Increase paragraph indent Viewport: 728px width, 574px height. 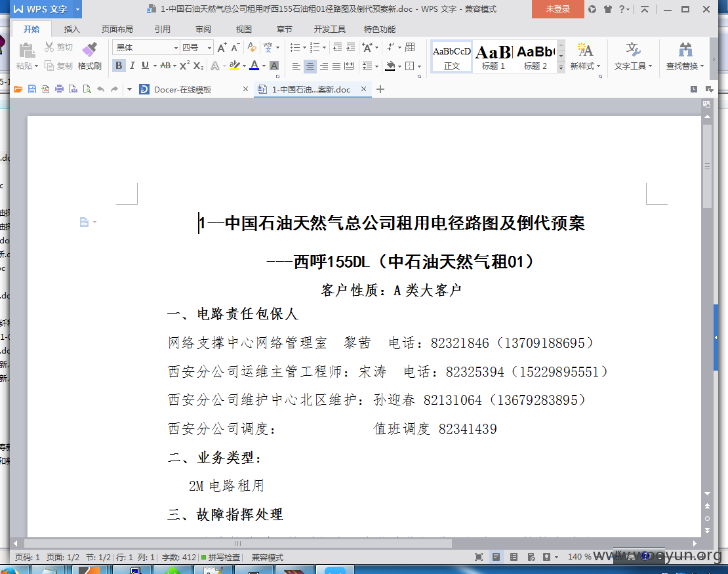point(351,47)
